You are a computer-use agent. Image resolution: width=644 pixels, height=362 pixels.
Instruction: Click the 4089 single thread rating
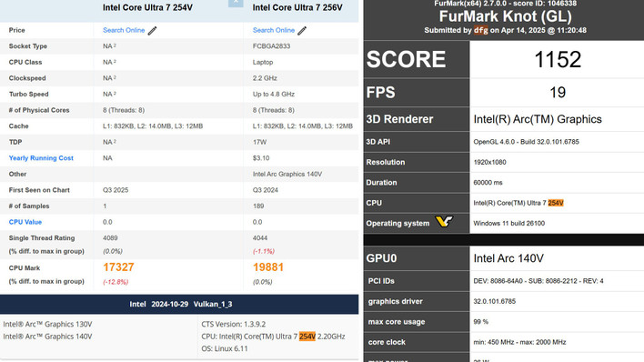(x=110, y=238)
